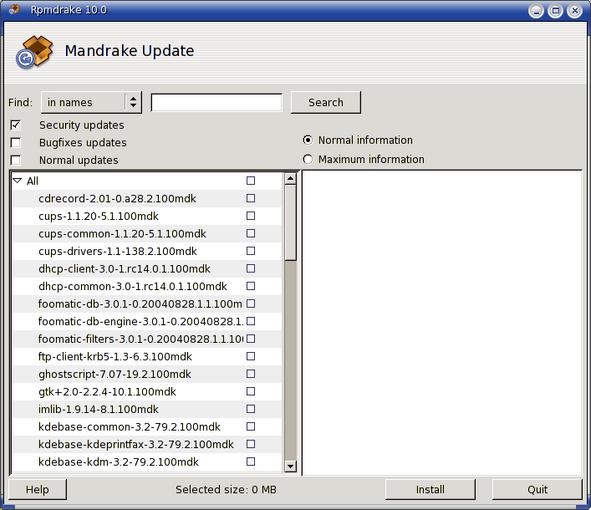Enable the Normal updates checkbox
The height and width of the screenshot is (510, 591).
(15, 160)
